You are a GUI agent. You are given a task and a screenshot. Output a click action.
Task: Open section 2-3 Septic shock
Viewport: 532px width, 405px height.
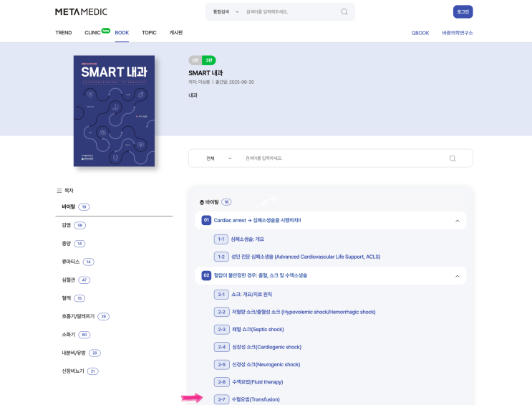pyautogui.click(x=248, y=330)
